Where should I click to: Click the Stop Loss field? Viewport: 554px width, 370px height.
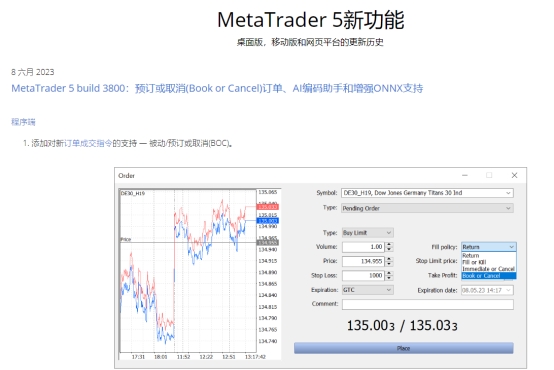pos(363,275)
